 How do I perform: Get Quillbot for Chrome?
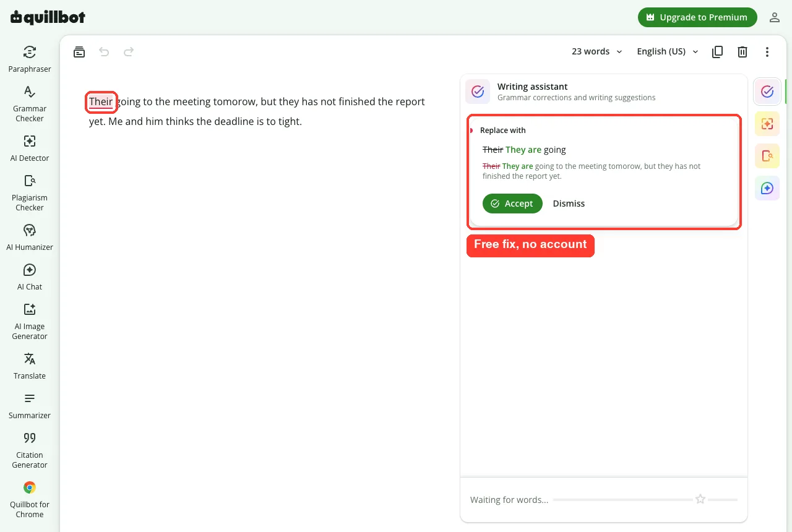coord(30,500)
